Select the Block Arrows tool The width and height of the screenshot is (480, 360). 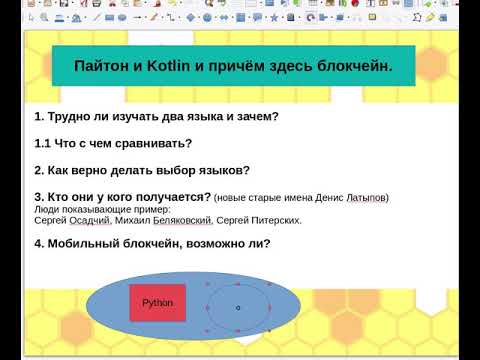(224, 18)
